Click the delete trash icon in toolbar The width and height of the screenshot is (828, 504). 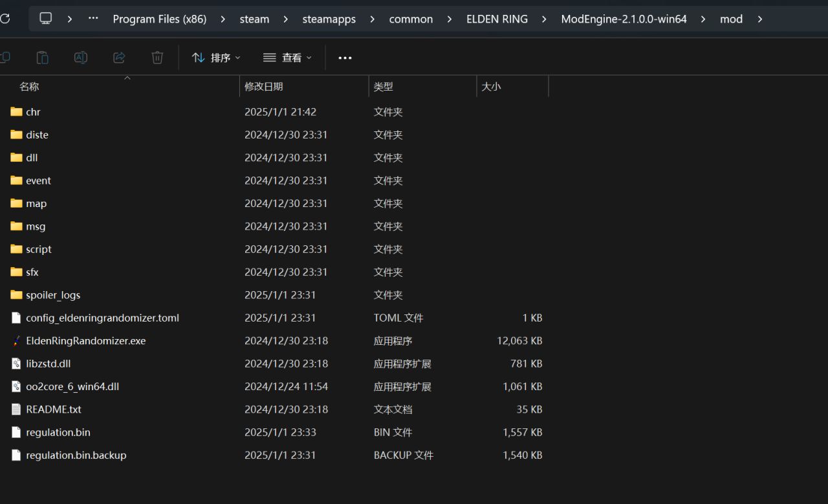157,58
